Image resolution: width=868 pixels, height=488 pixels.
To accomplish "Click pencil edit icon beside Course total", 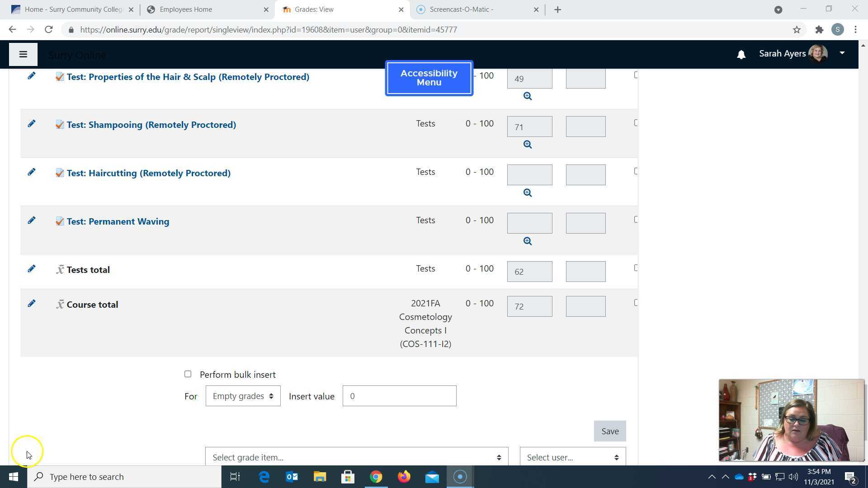I will (x=31, y=304).
